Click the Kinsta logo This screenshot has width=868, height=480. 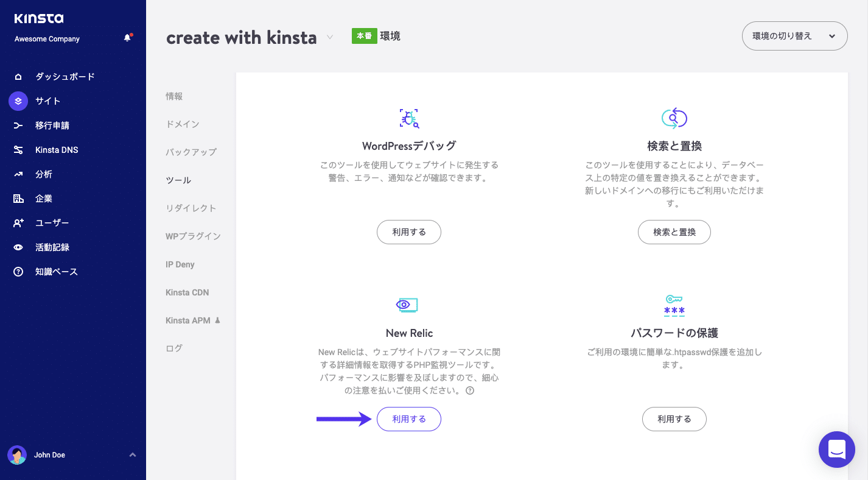[39, 19]
